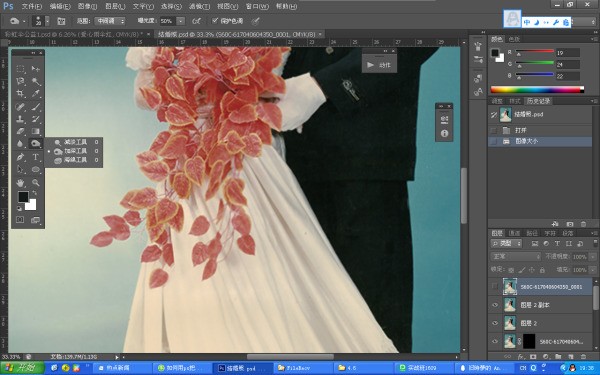Image resolution: width=600 pixels, height=375 pixels.
Task: Create new group folder in Layers panel
Action: click(x=558, y=357)
